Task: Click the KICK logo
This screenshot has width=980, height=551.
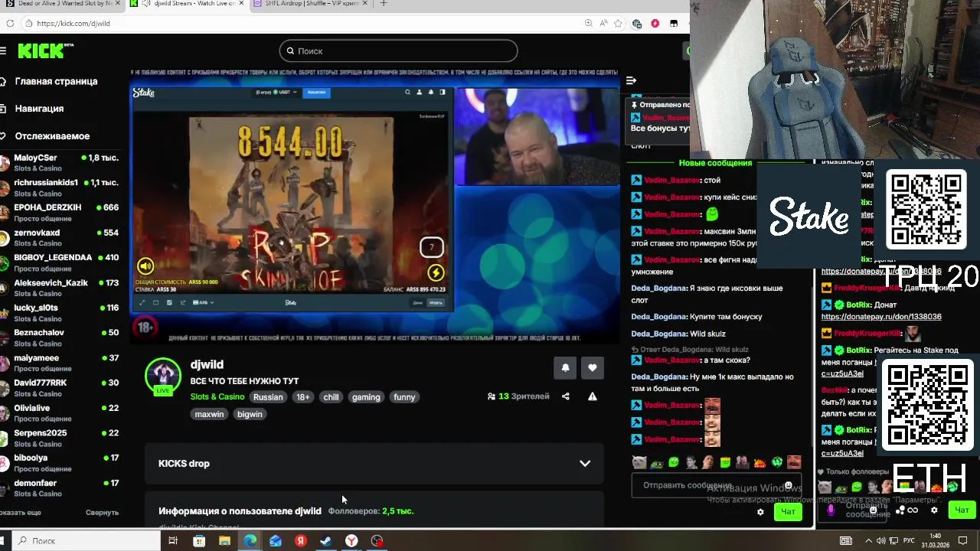Action: (x=44, y=51)
